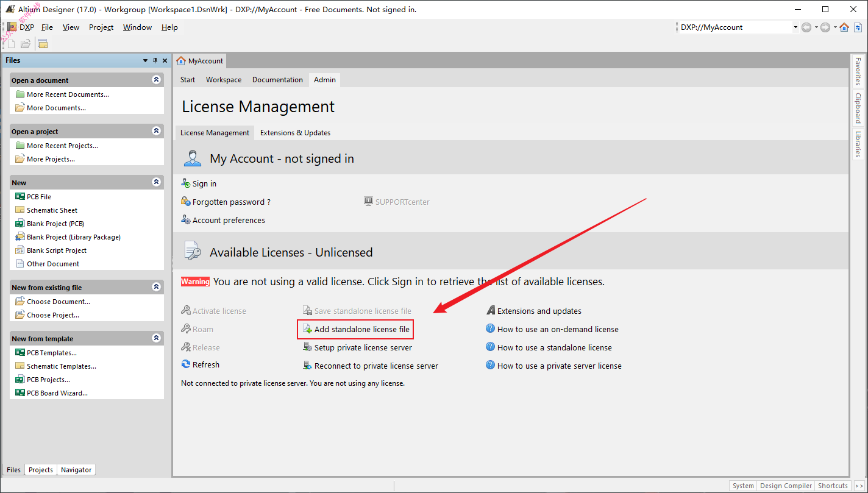The image size is (868, 493).
Task: Collapse the New from existing file section
Action: (x=157, y=287)
